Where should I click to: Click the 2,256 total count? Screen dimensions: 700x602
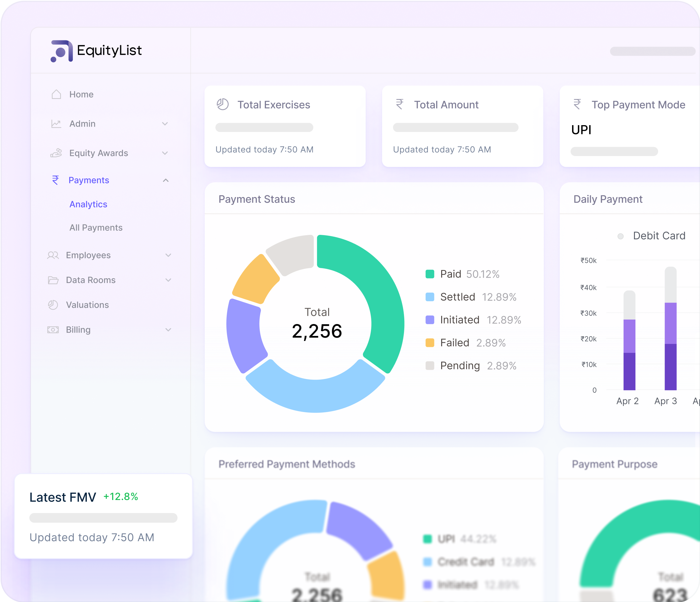click(x=317, y=331)
